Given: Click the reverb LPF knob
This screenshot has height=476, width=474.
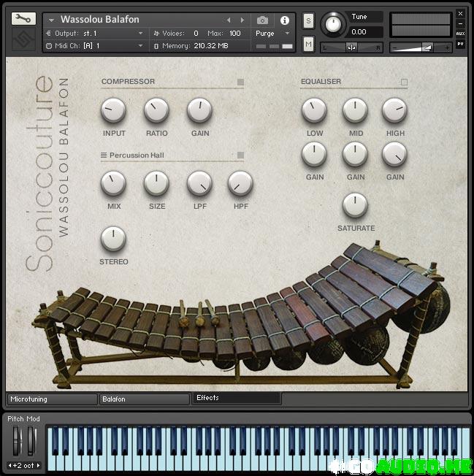Looking at the screenshot, I should click(199, 183).
